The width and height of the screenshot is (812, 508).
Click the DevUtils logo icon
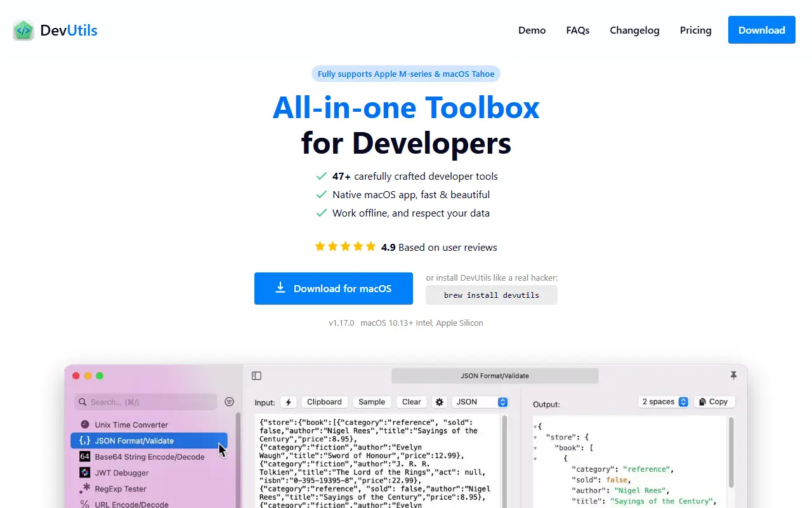[x=23, y=30]
